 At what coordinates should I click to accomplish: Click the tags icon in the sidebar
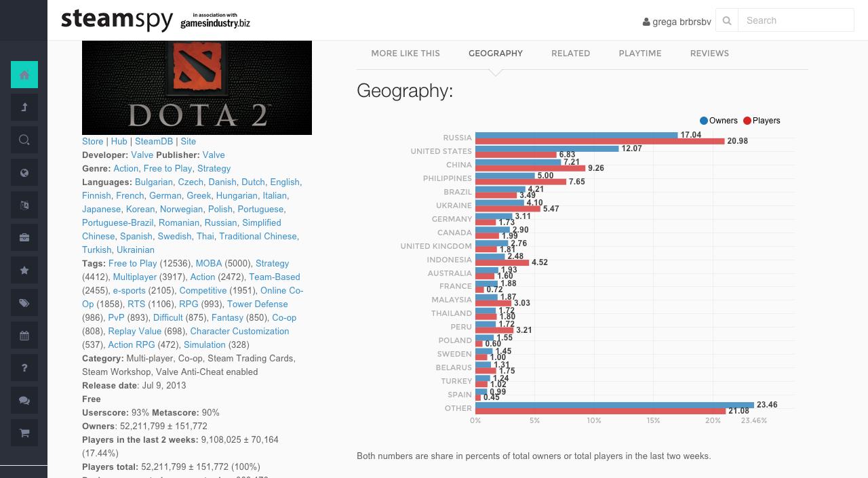tap(24, 303)
